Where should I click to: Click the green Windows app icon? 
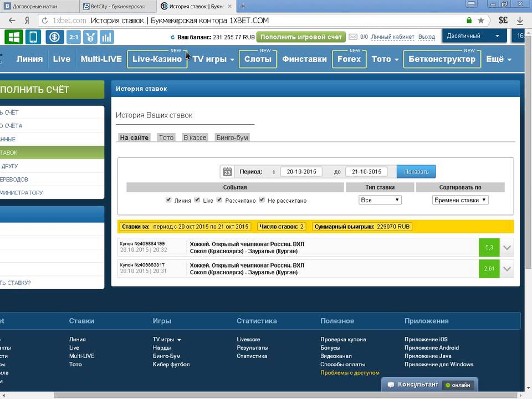13,37
